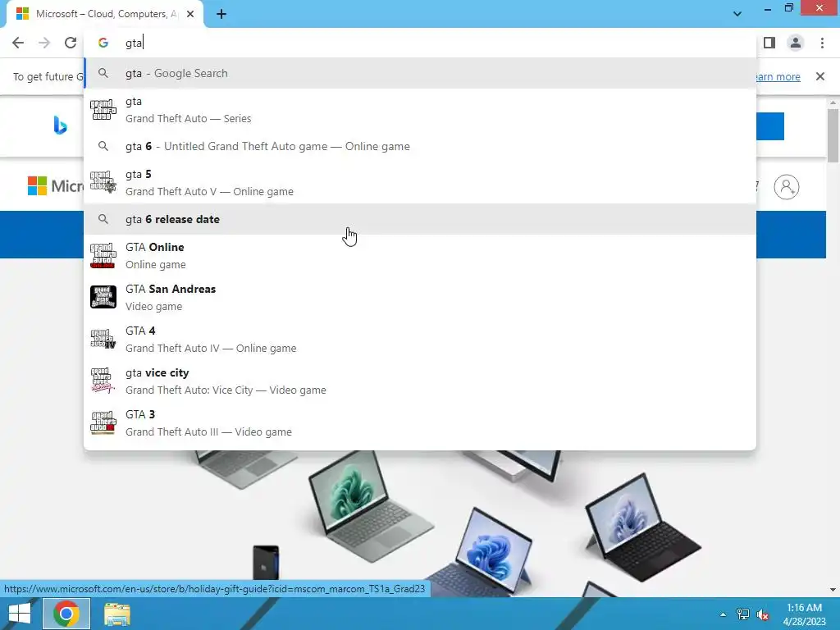Click the magnifier beside gta 6 release date
The image size is (840, 630).
tap(103, 219)
